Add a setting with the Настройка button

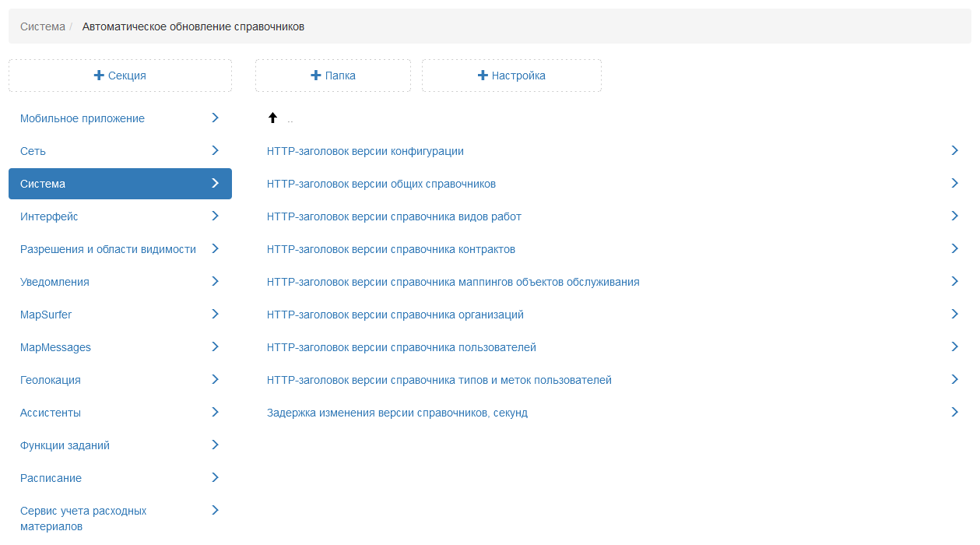click(x=511, y=76)
